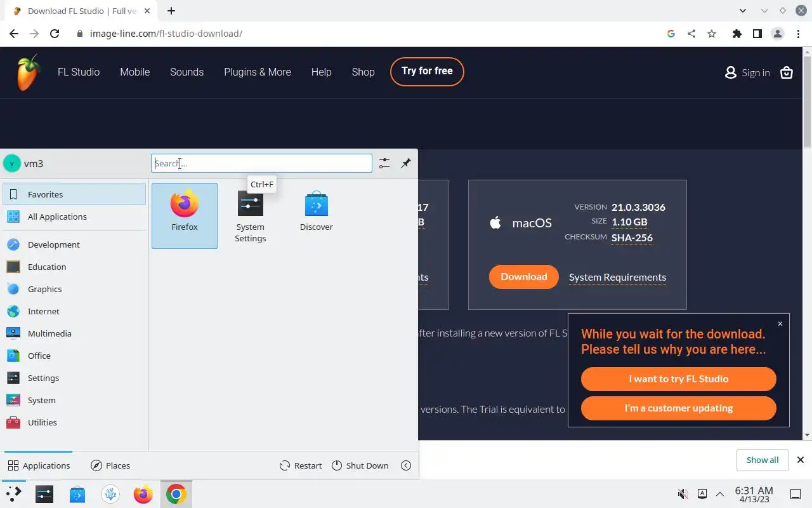
Task: Open the Plugins & More menu
Action: click(258, 72)
